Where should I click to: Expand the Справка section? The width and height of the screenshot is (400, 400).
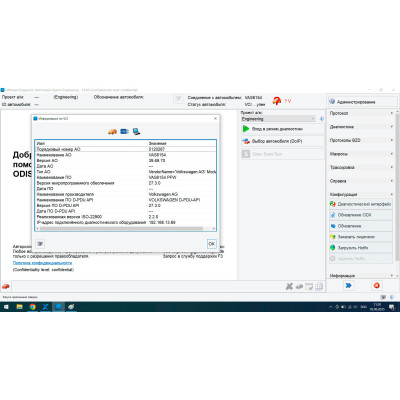[361, 181]
